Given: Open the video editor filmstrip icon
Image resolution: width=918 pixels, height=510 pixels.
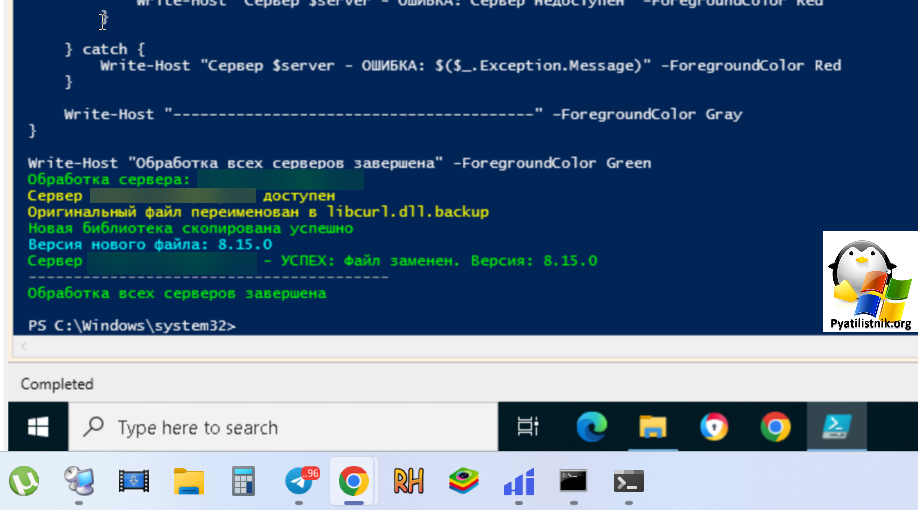Looking at the screenshot, I should pyautogui.click(x=134, y=482).
